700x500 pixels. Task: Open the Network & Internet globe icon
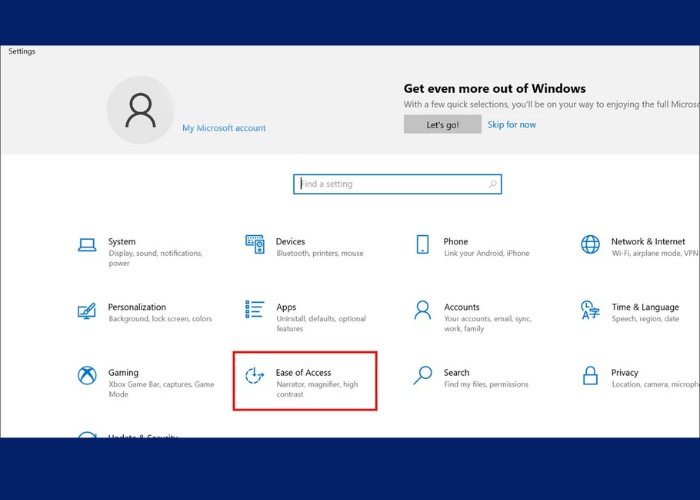click(590, 245)
